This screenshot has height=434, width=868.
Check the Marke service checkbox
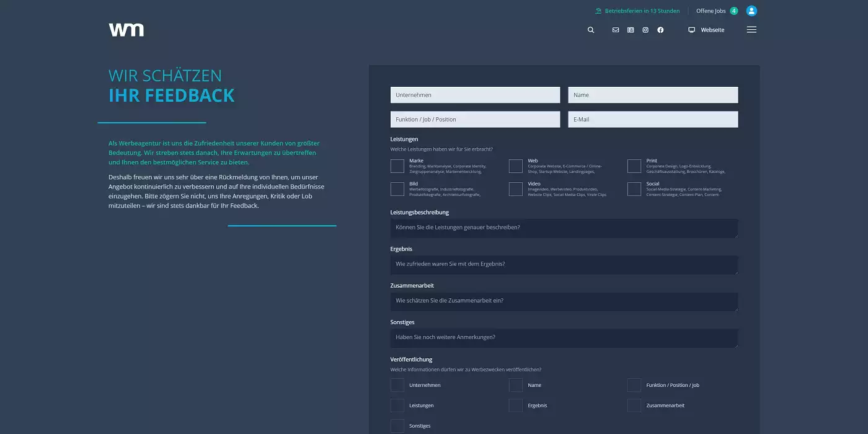pyautogui.click(x=397, y=166)
